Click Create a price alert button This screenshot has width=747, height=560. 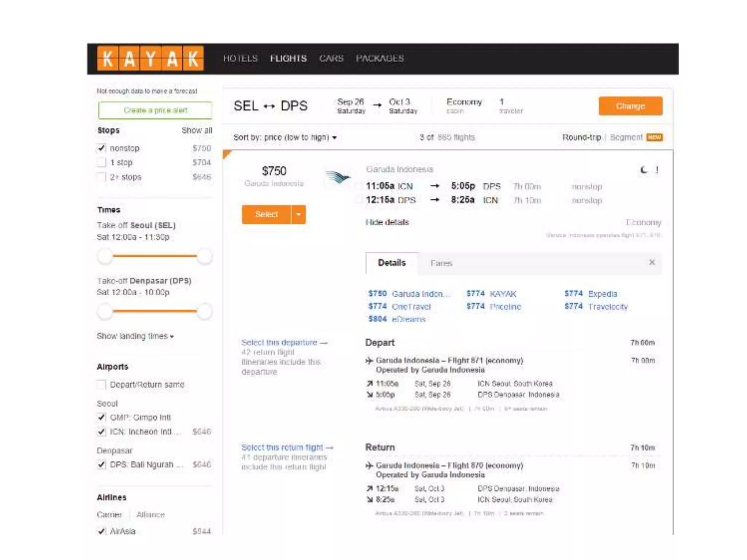coord(155,110)
